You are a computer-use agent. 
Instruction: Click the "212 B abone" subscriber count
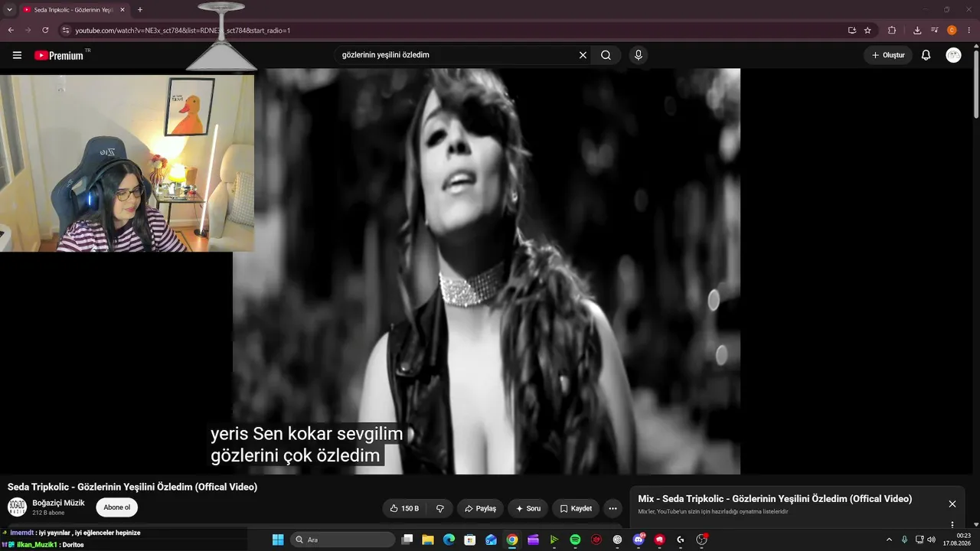pos(48,514)
